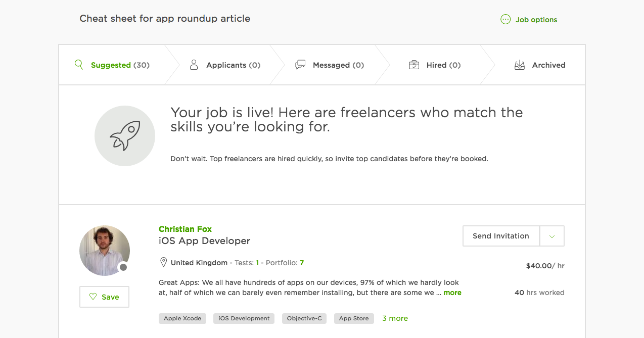Expand the dropdown arrow next to Send Invitation
Viewport: 644px width, 338px height.
(552, 236)
